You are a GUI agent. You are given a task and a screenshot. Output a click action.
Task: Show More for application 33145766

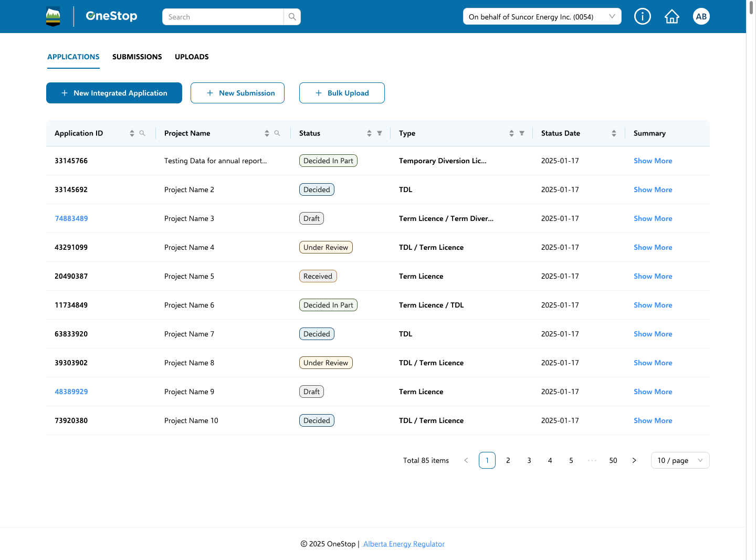pos(653,161)
